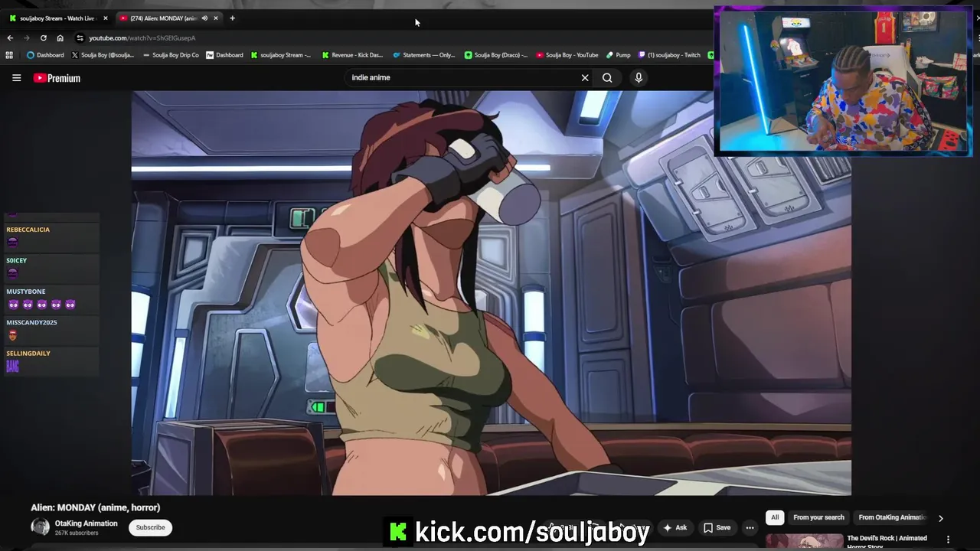Close the souljaboy Stream tab
This screenshot has width=980, height=551.
point(106,18)
